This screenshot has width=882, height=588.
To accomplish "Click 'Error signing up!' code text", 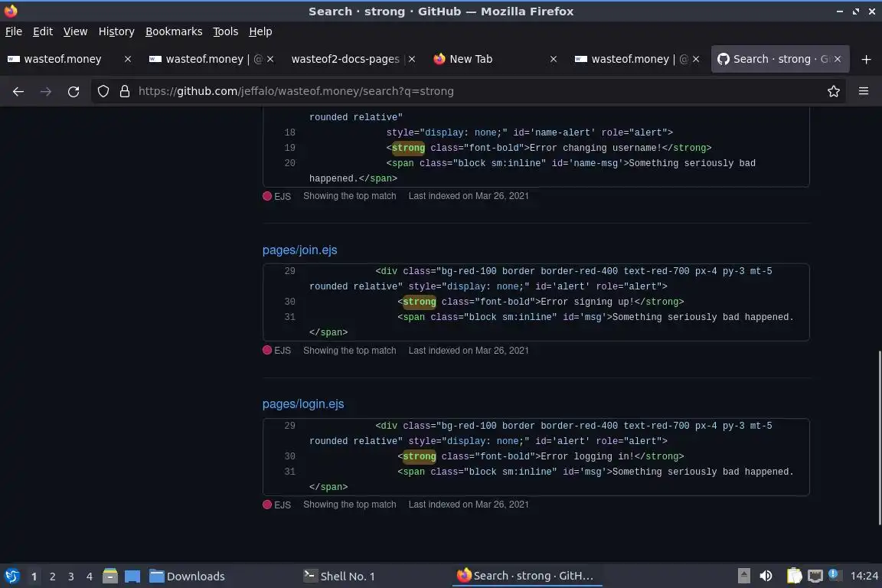I will pyautogui.click(x=587, y=302).
